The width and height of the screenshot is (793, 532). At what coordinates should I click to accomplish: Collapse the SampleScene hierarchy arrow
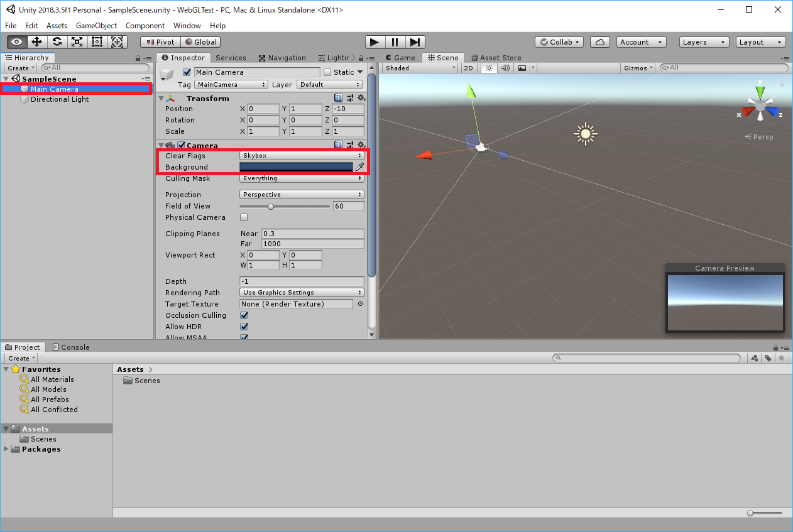pos(6,79)
